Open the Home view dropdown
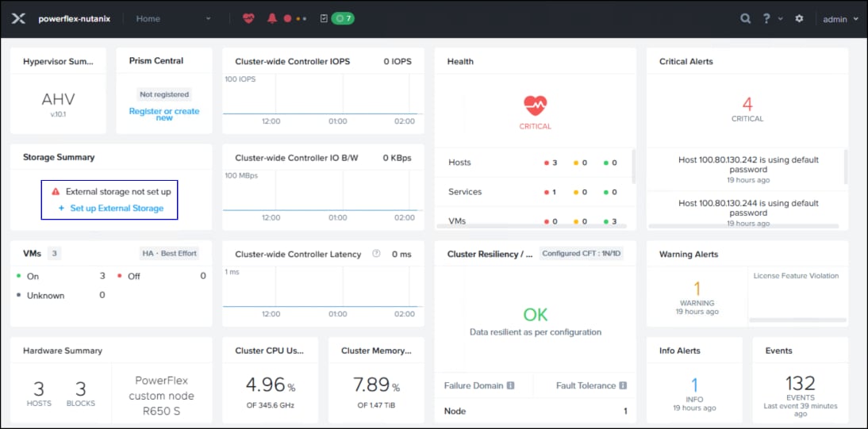The width and height of the screenshot is (868, 429). pos(174,18)
